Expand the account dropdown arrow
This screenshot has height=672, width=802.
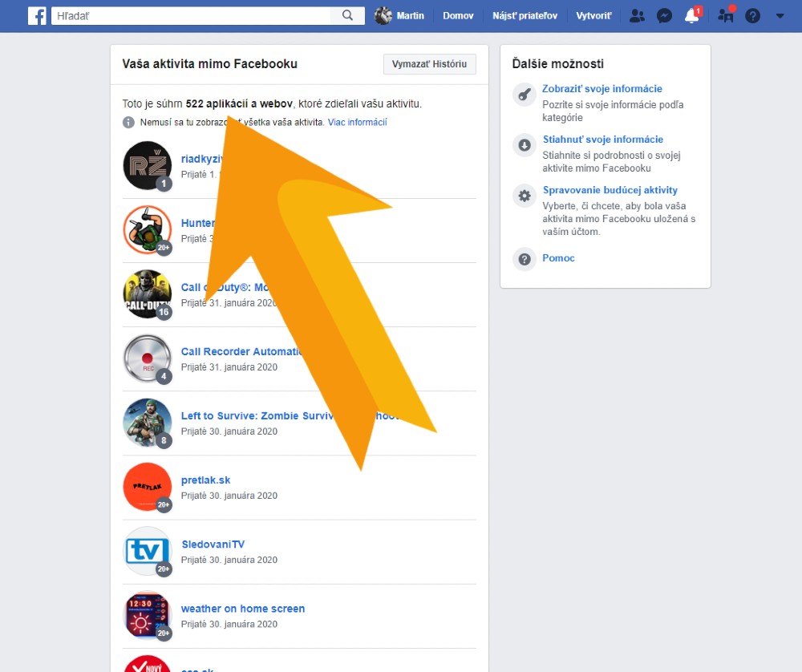point(780,16)
